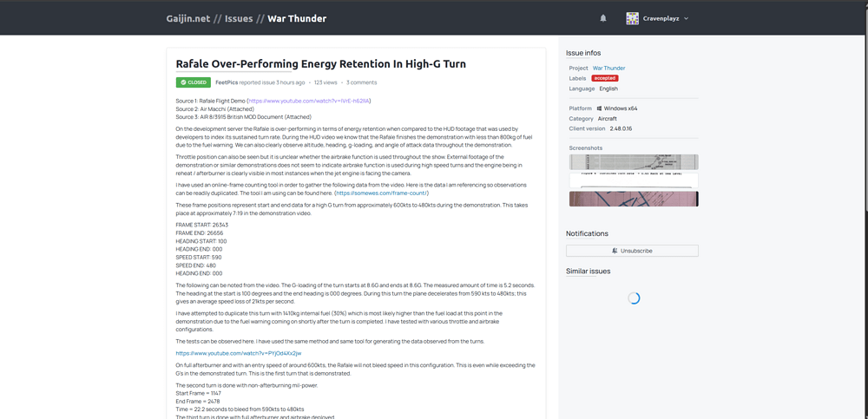Click the Category Aircraft value
Screen dimensions: 868x419
pos(608,119)
